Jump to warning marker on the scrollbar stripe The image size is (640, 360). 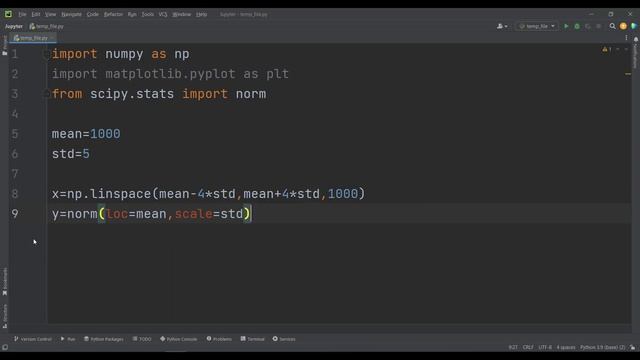[x=628, y=74]
